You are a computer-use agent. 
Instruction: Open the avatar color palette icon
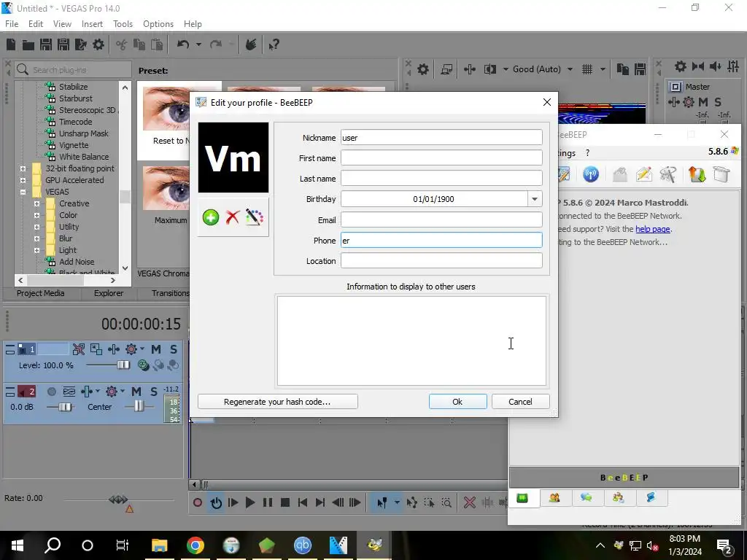tap(255, 217)
